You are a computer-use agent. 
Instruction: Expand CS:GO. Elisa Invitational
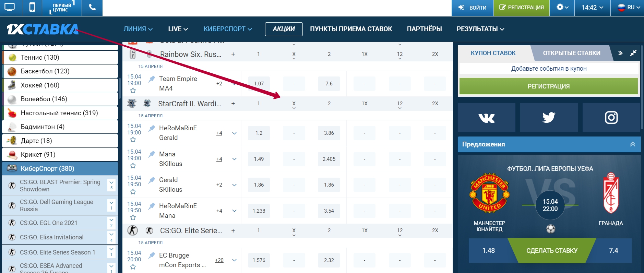(111, 237)
